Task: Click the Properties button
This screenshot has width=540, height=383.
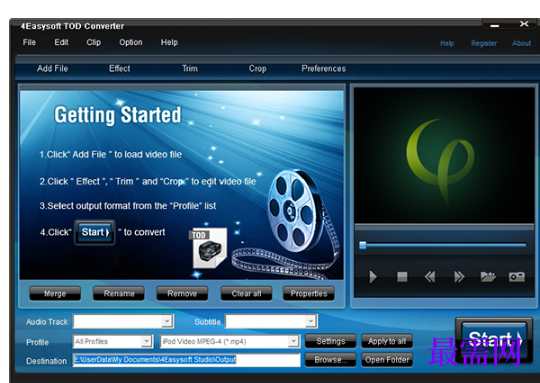Action: pos(309,293)
